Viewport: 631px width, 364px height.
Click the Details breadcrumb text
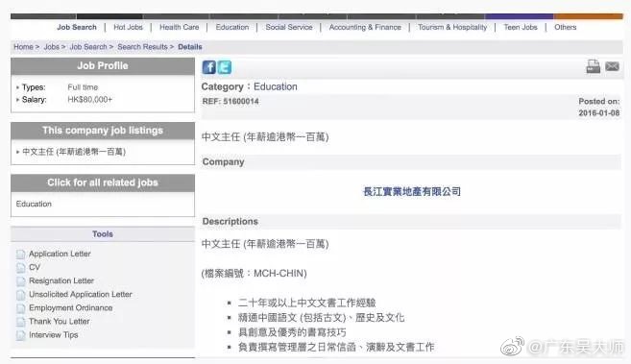pos(190,47)
